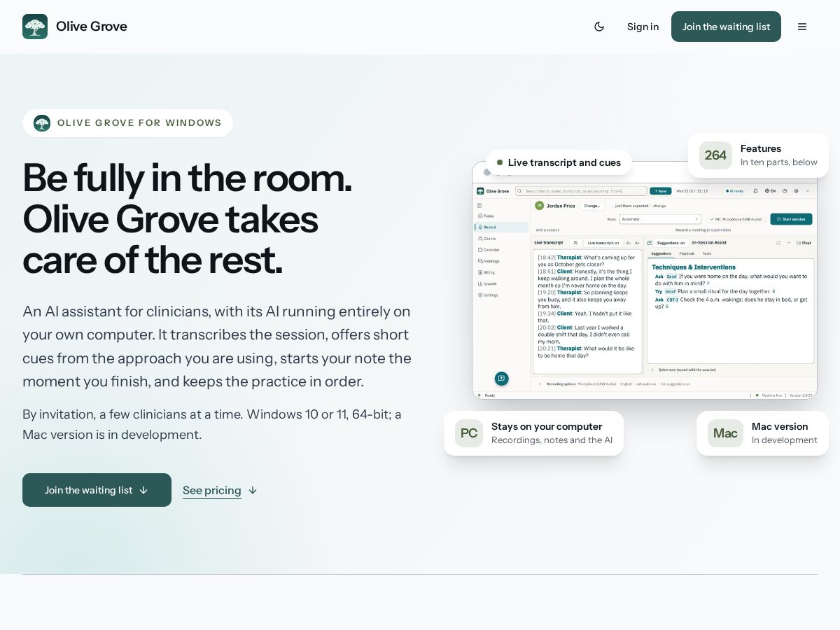Open Settings in the app sidebar

pyautogui.click(x=501, y=295)
